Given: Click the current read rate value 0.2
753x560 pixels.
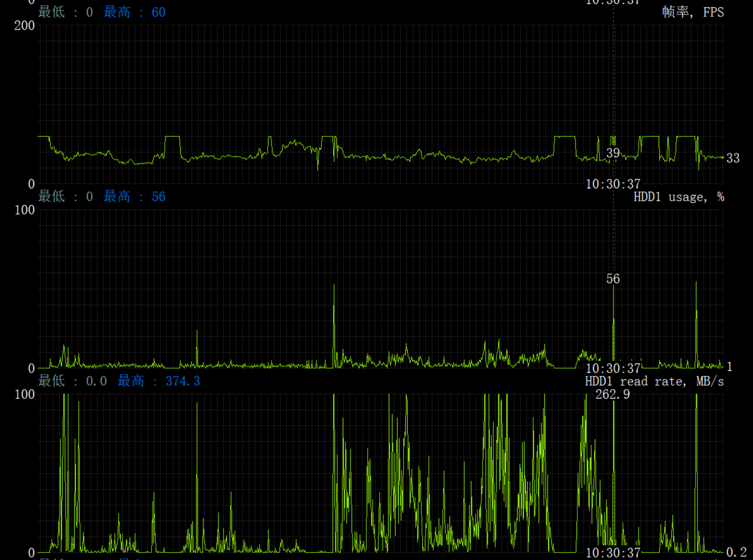Looking at the screenshot, I should tap(736, 552).
